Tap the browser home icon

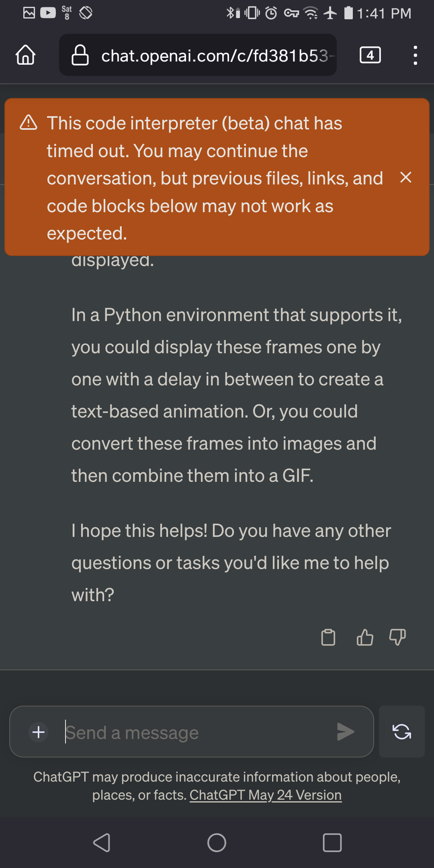[26, 55]
